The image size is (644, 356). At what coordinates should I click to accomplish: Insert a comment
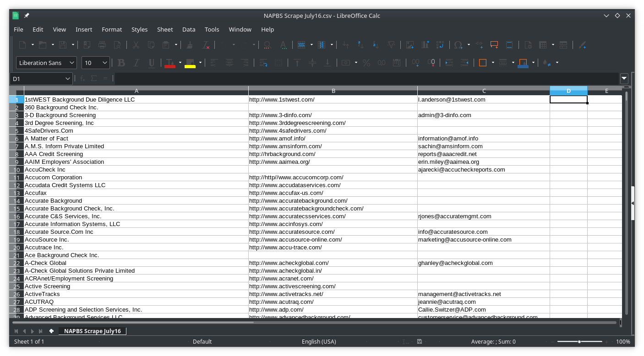(494, 45)
